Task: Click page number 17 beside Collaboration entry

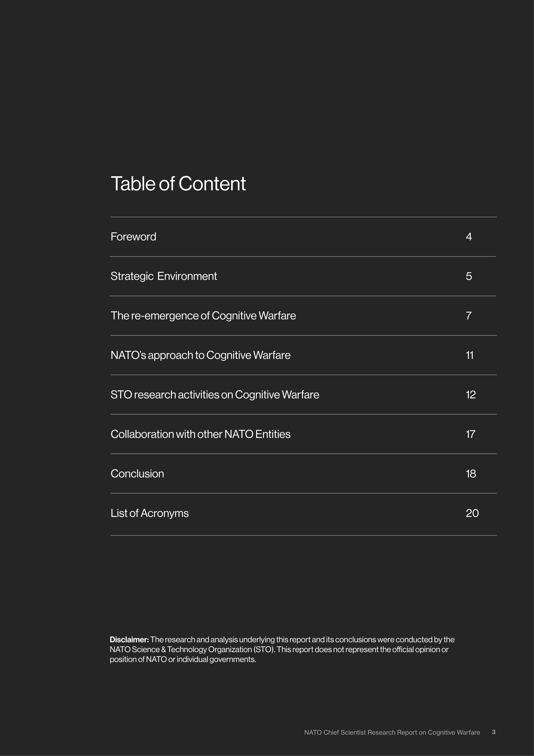Action: pyautogui.click(x=471, y=434)
